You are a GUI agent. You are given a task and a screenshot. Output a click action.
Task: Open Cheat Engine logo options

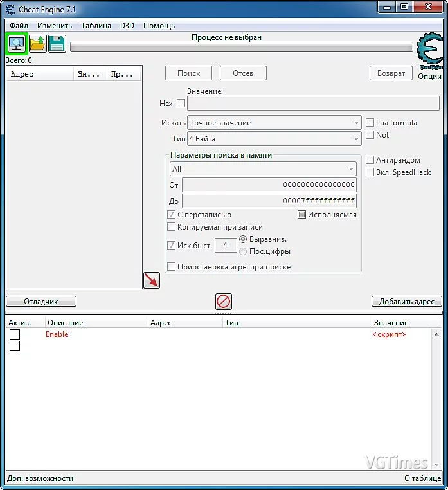pyautogui.click(x=430, y=51)
